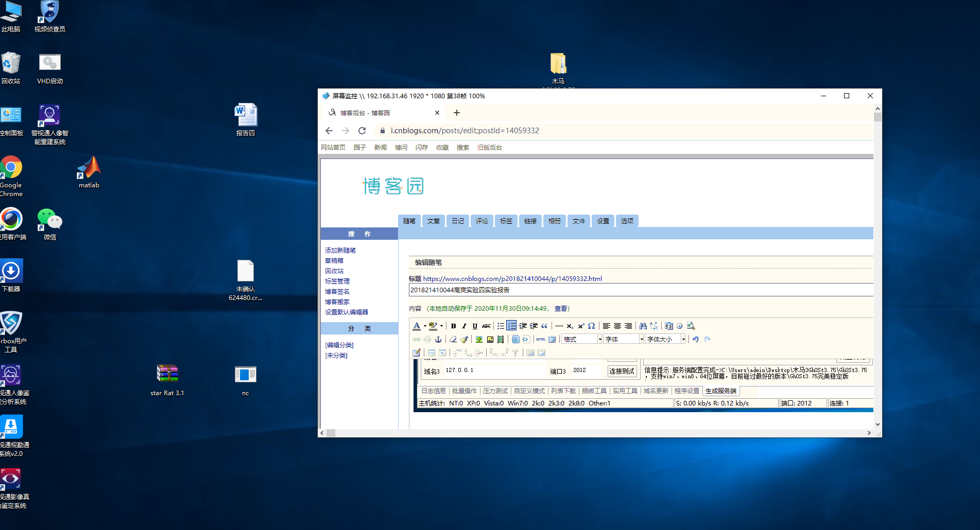980x530 pixels.
Task: Click the increase indent icon
Action: coord(534,326)
